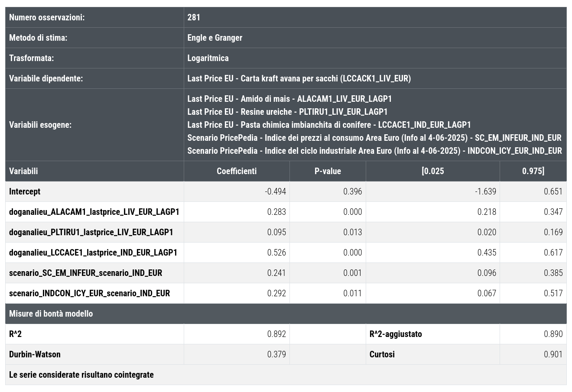Click the Durbin-Watson value 0.379

276,354
